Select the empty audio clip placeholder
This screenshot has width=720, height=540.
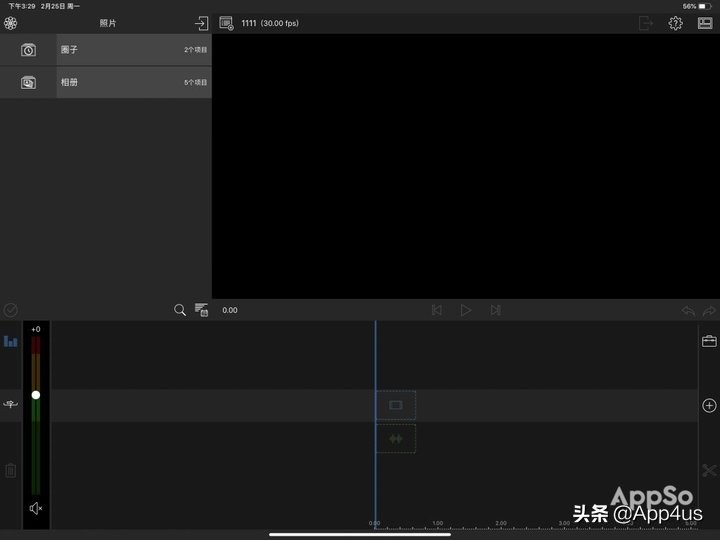click(x=396, y=439)
